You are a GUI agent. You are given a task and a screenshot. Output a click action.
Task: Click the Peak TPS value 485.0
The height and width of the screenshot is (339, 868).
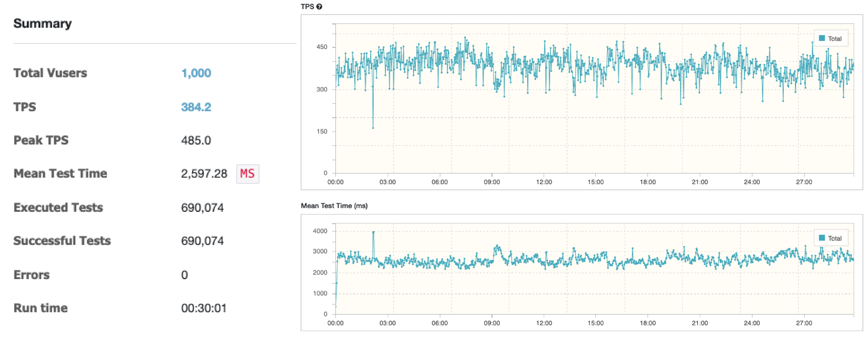(x=196, y=140)
